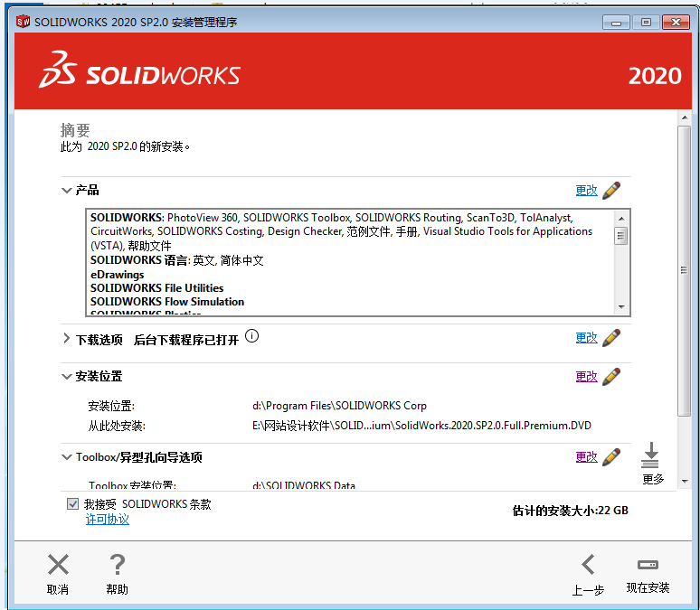Click the main page vertical scrollbar
This screenshot has width=700, height=610.
click(685, 271)
